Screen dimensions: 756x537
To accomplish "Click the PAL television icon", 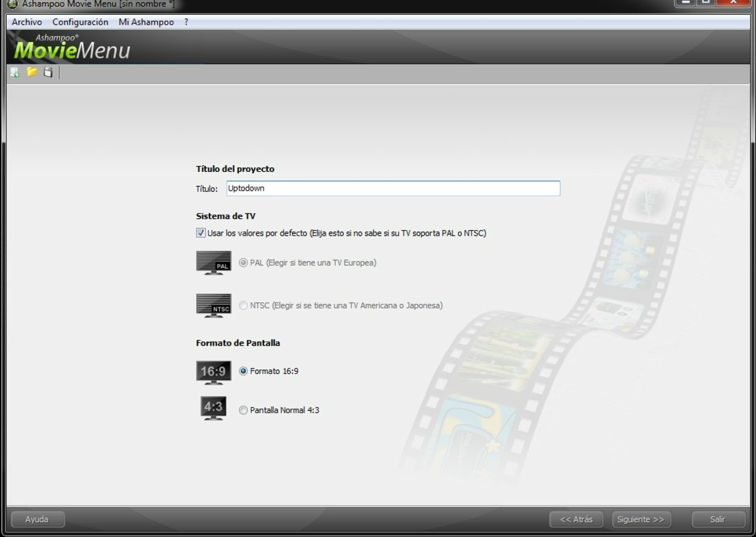I will click(x=214, y=262).
